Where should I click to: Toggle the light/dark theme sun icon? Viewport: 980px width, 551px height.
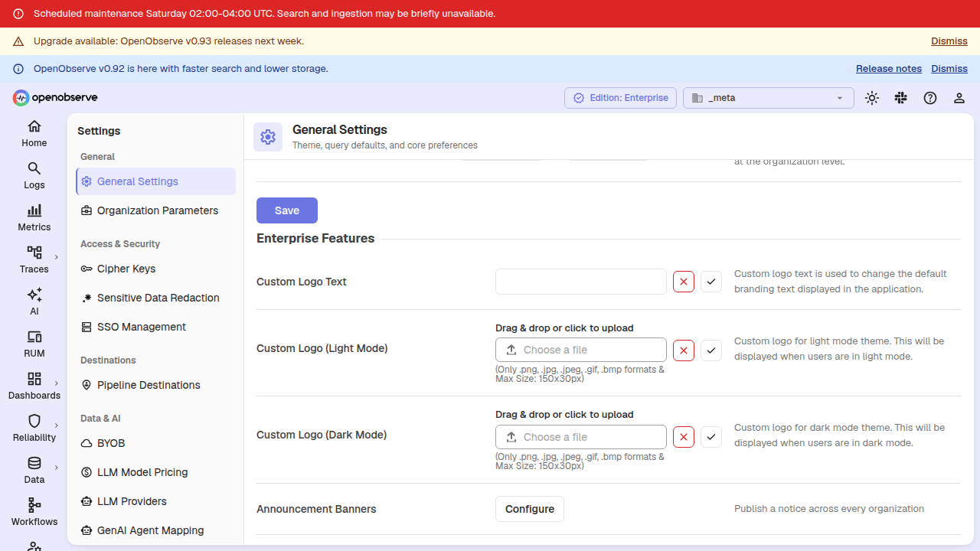[x=872, y=98]
